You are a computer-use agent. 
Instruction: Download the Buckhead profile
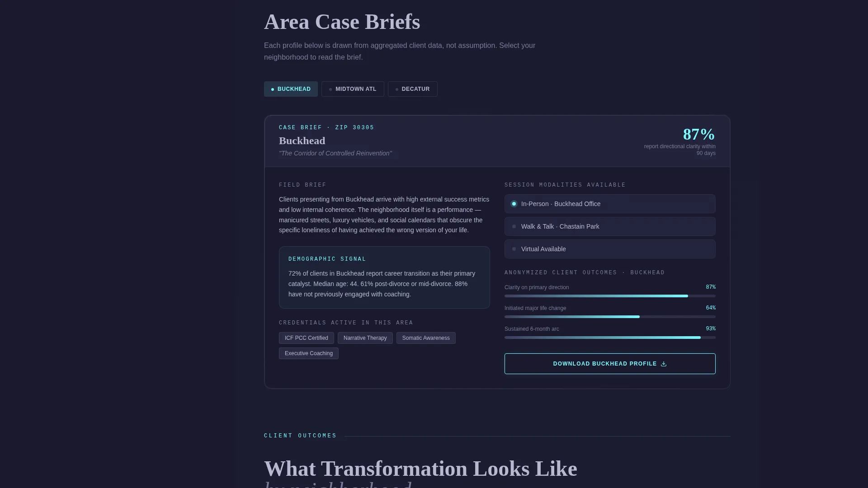[x=610, y=364]
